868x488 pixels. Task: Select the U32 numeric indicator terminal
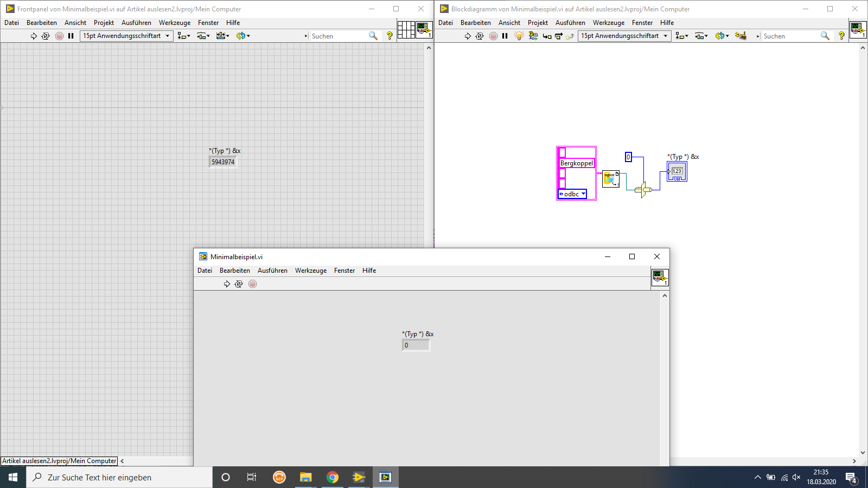(x=677, y=172)
